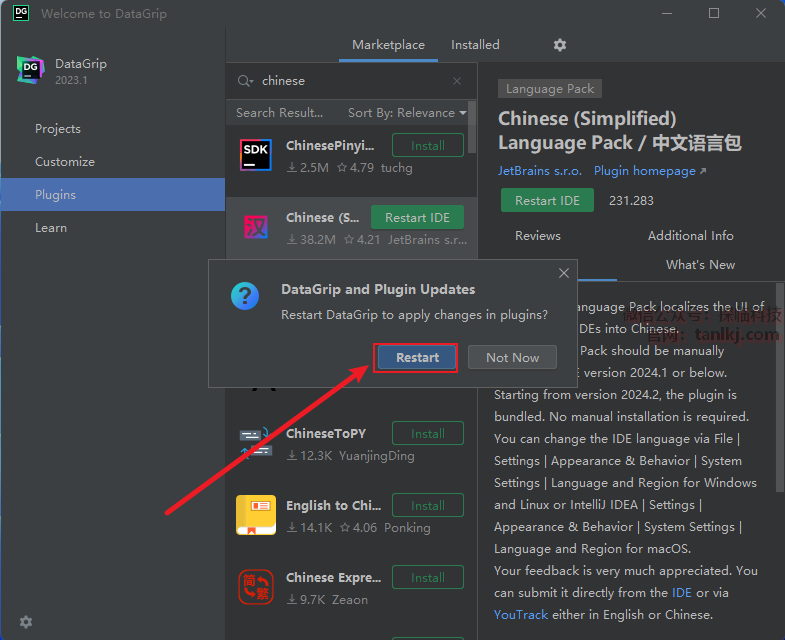Open the Additional Info tab
This screenshot has width=785, height=640.
(690, 236)
